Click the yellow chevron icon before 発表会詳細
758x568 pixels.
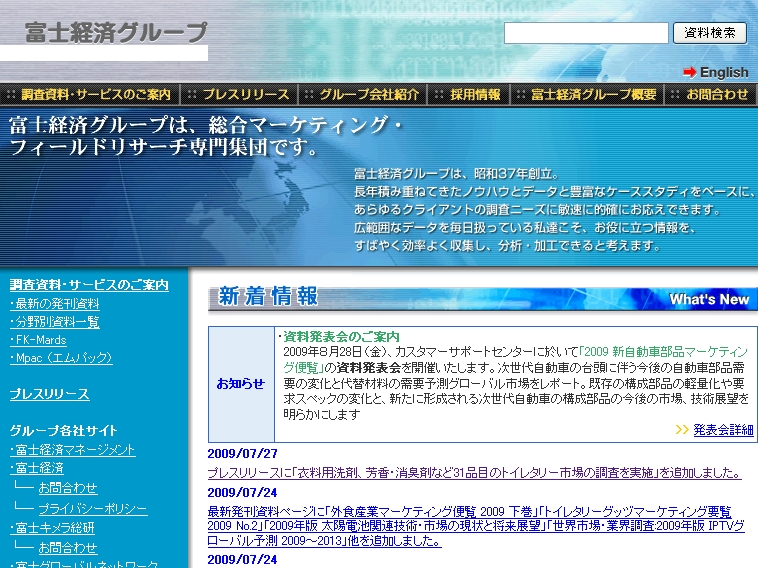682,429
